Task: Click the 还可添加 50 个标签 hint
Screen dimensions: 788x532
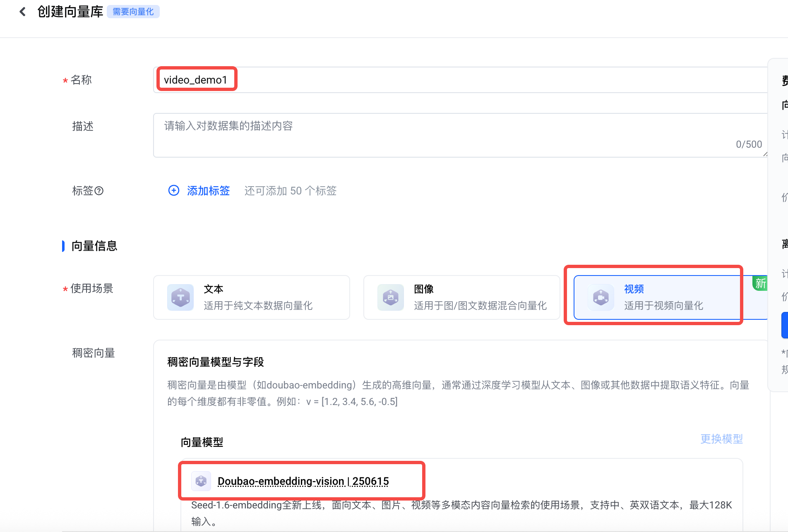Action: pyautogui.click(x=291, y=191)
